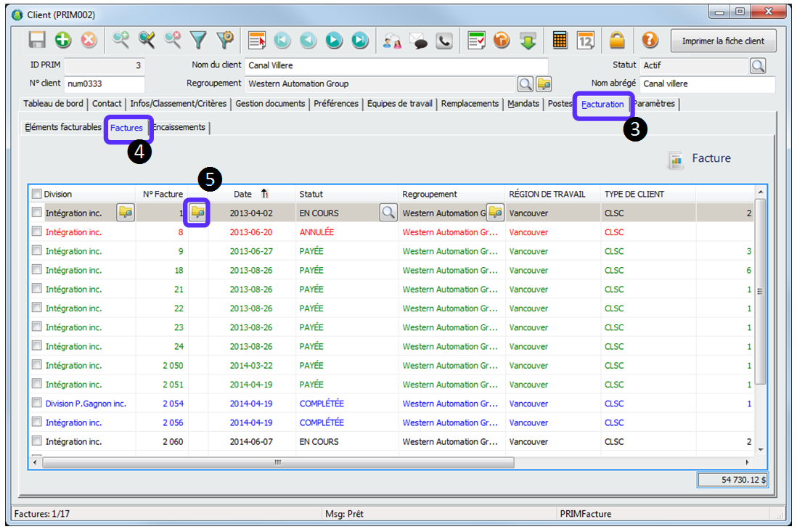
Task: Tick the Division header select-all checkbox
Action: click(37, 194)
